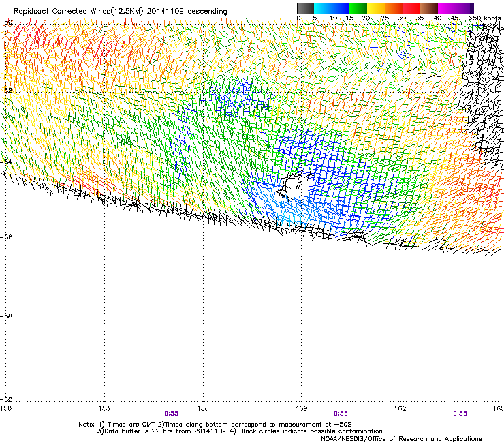The width and height of the screenshot is (504, 443).
Task: Click the latitude label -54
Action: pyautogui.click(x=6, y=162)
